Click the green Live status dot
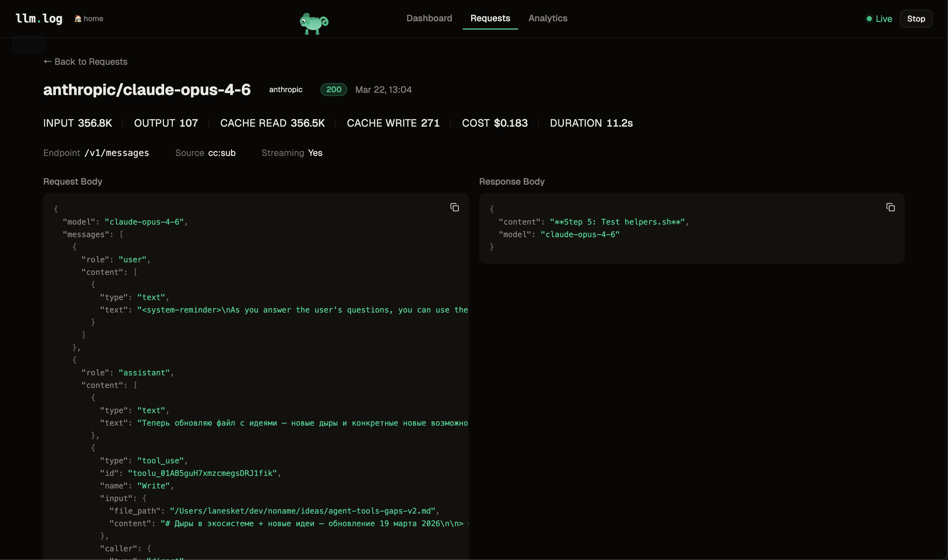The image size is (948, 560). (x=869, y=18)
